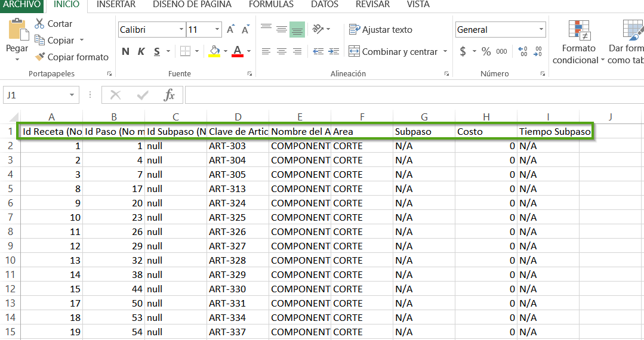Click the Cortar scissors icon
This screenshot has width=644, height=340.
point(39,24)
